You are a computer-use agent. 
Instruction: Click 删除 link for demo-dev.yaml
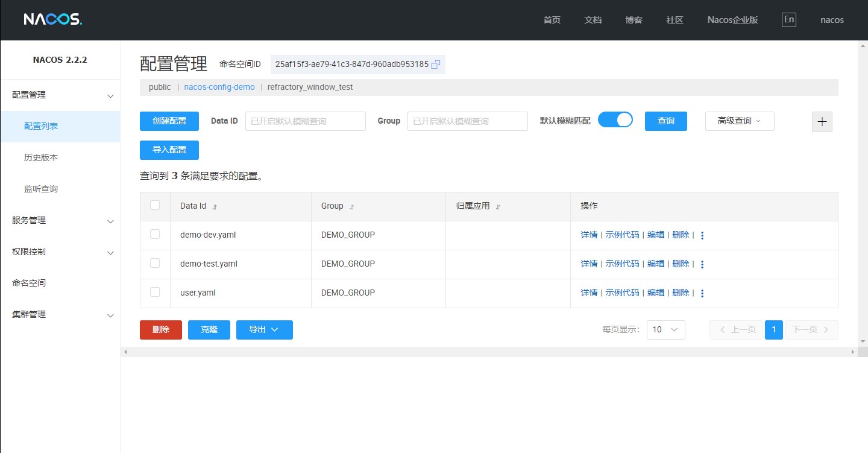pyautogui.click(x=681, y=235)
